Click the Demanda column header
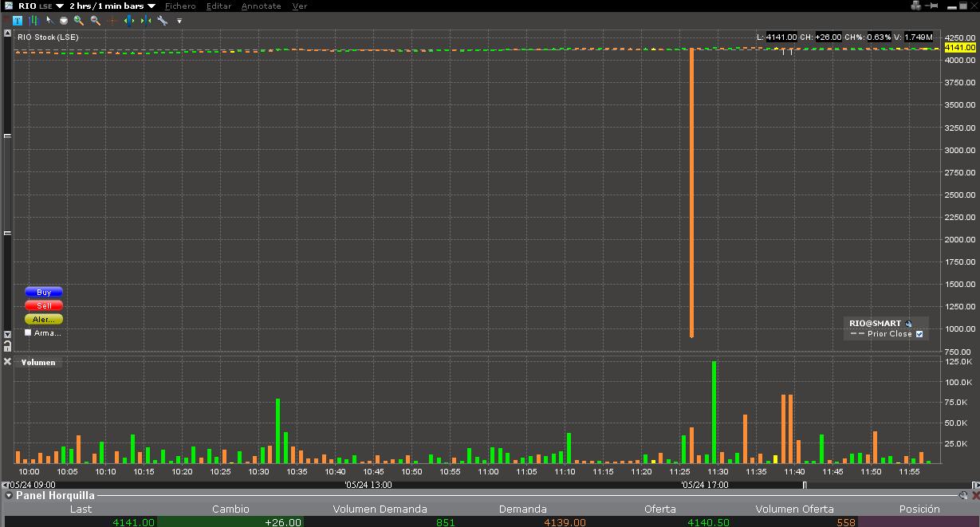Viewport: 980px width, 527px height. pos(523,509)
